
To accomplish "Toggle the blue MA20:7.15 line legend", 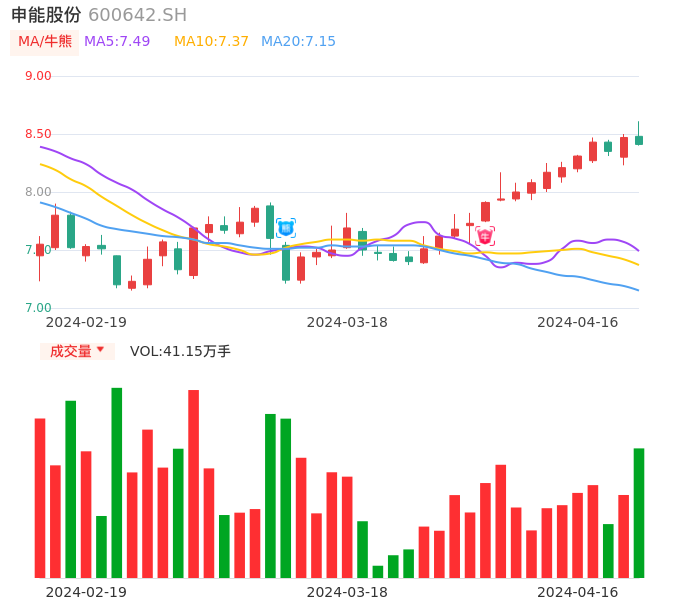I will coord(298,41).
